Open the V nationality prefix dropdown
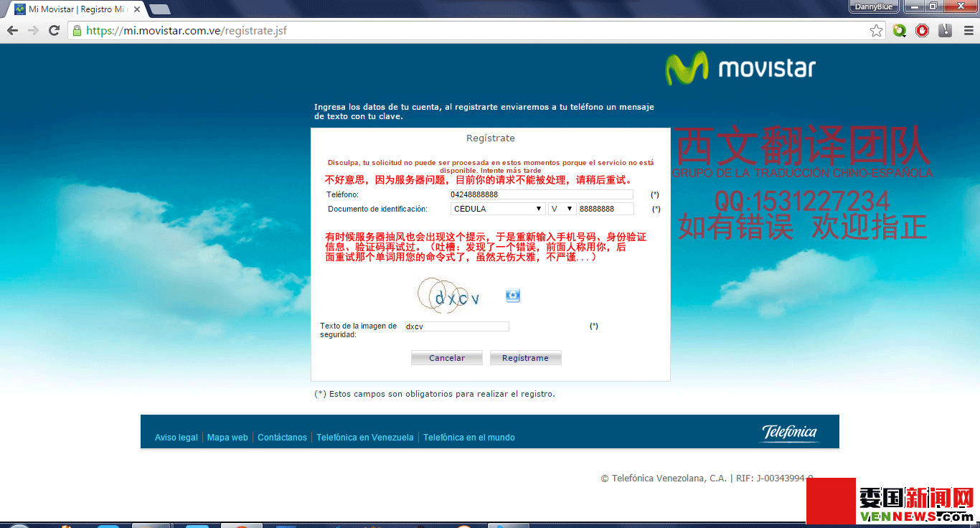This screenshot has width=980, height=528. (x=562, y=209)
